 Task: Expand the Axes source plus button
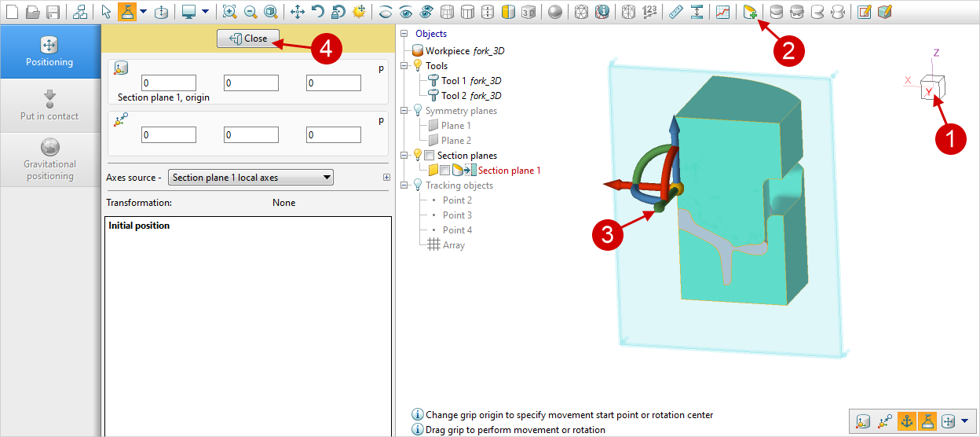(x=385, y=178)
